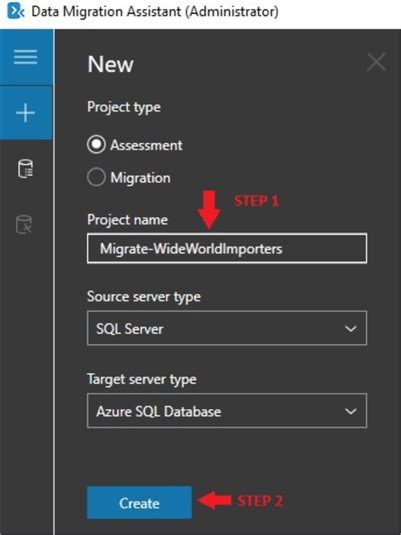This screenshot has height=535, width=401.
Task: Click the Create button
Action: coord(139,503)
